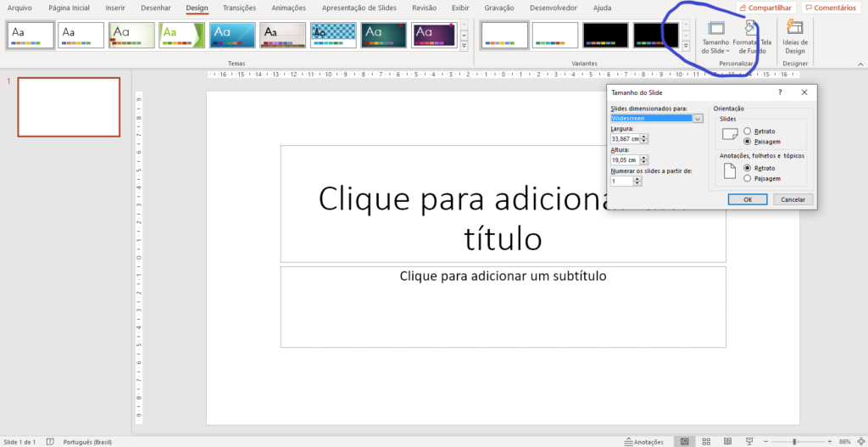Viewport: 868px width, 447px height.
Task: Increase slide start number with spinner
Action: [637, 179]
